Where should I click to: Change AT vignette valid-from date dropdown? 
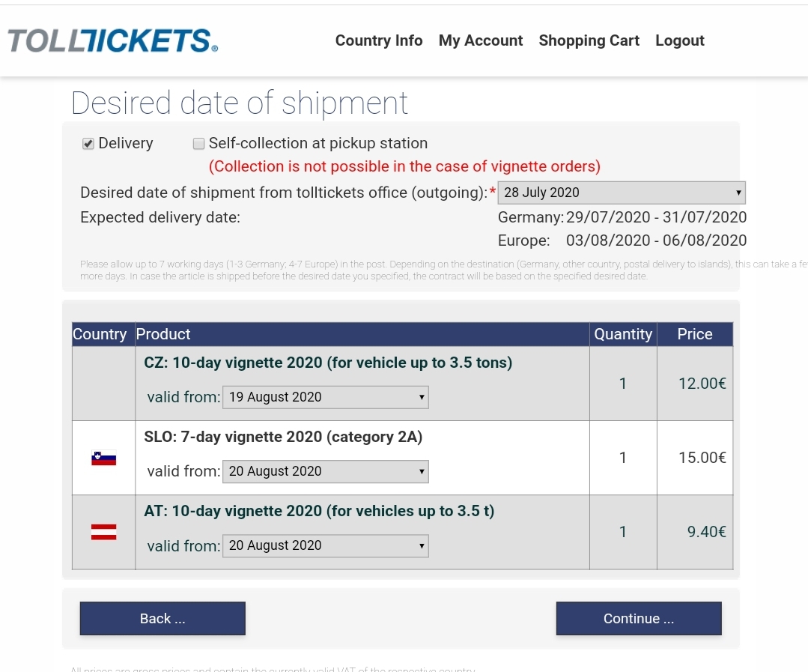[x=325, y=545]
